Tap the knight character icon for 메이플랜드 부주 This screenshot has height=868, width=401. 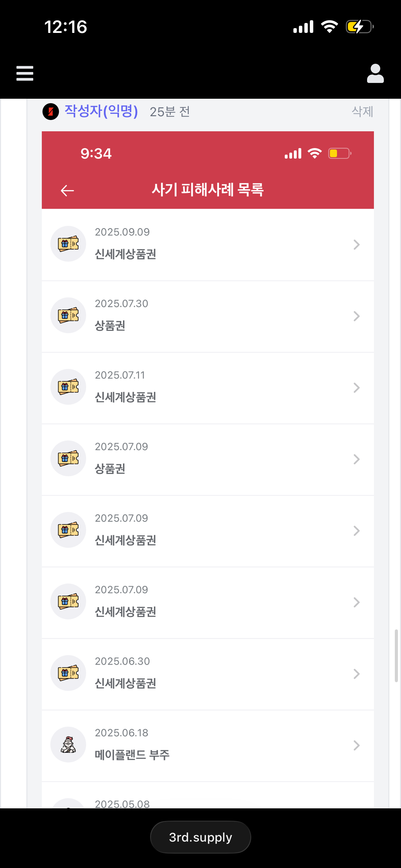(68, 745)
